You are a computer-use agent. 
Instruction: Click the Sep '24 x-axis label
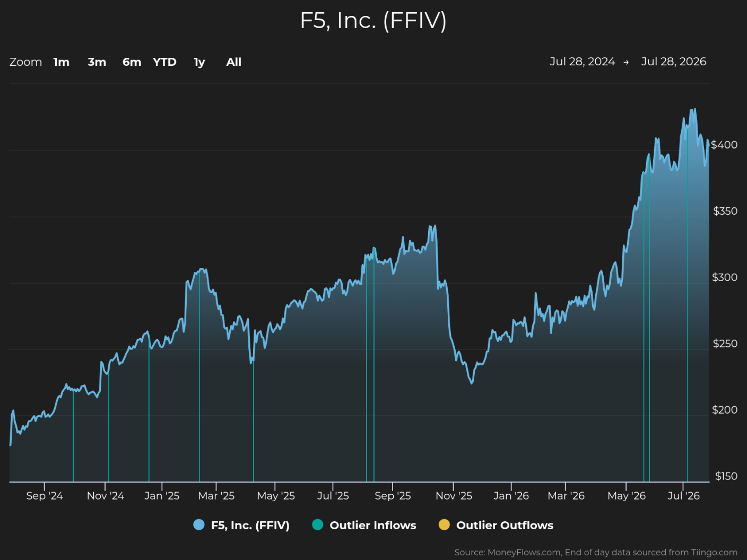[45, 496]
